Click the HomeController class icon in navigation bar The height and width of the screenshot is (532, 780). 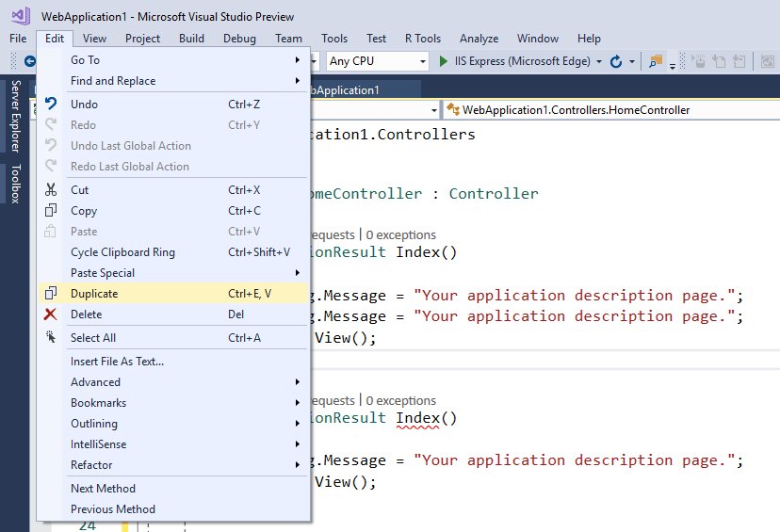453,109
